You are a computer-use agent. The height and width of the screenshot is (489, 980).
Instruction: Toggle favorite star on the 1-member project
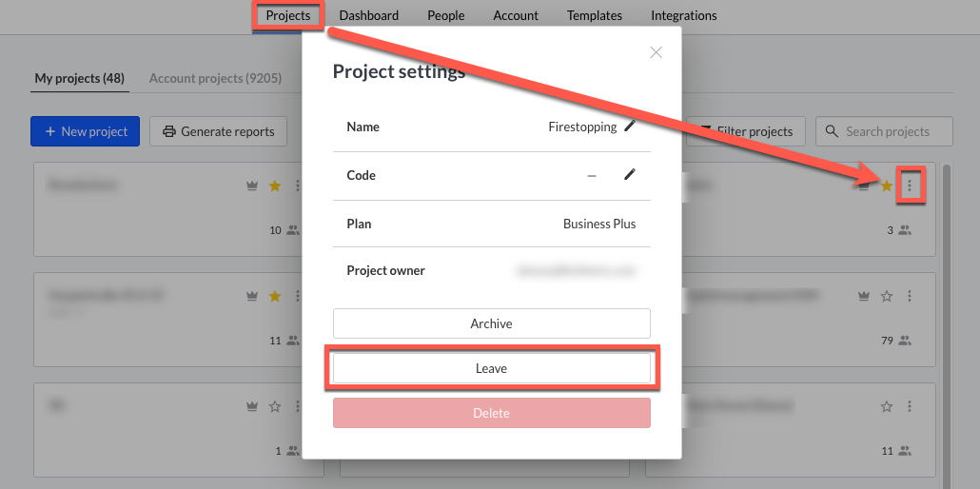pyautogui.click(x=275, y=406)
